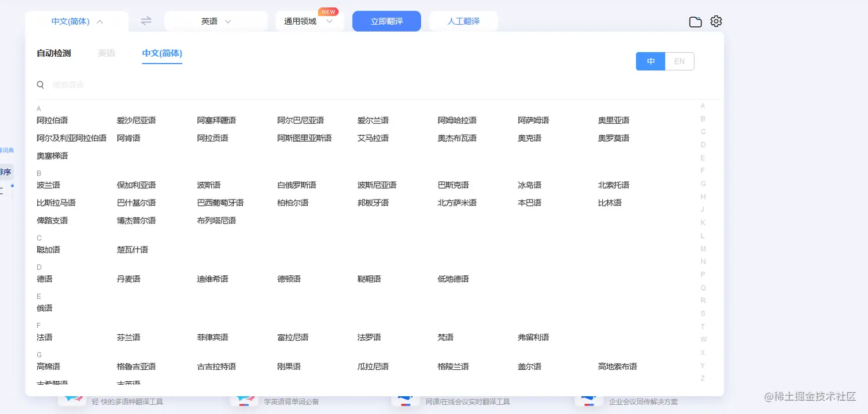The width and height of the screenshot is (868, 414).
Task: Collapse the 中文(简体) source language dropdown
Action: (77, 21)
